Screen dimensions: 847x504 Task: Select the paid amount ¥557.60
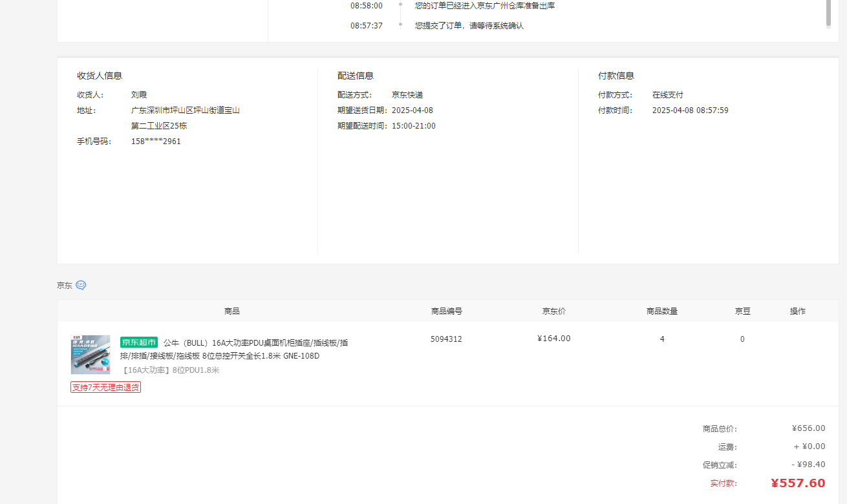coord(798,483)
